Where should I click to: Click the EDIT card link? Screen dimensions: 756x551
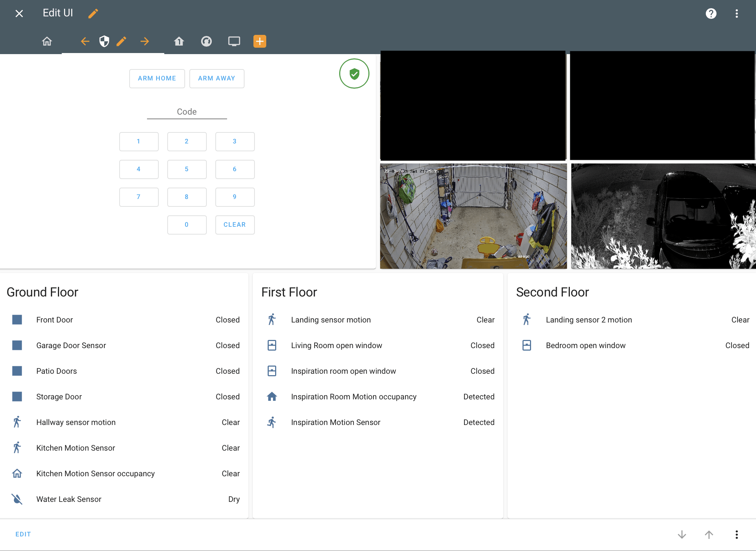click(x=23, y=534)
